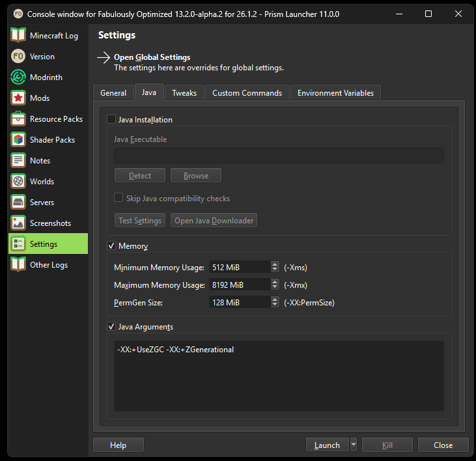The width and height of the screenshot is (476, 461).
Task: Click the Version FO icon in sidebar
Action: (x=18, y=56)
